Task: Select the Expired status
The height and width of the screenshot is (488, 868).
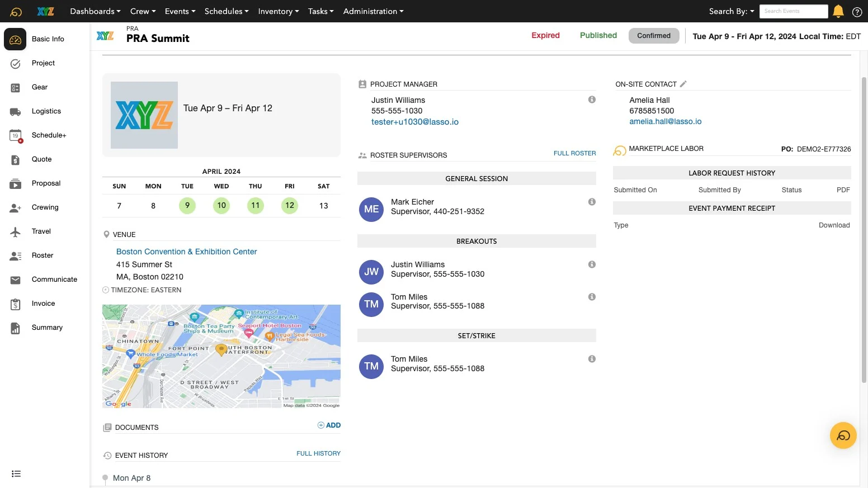Action: point(545,35)
